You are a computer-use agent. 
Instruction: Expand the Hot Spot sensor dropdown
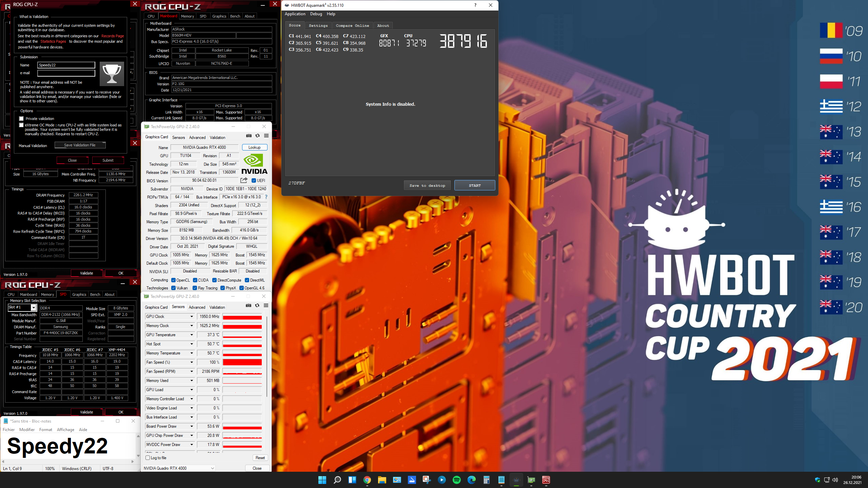[x=192, y=344]
